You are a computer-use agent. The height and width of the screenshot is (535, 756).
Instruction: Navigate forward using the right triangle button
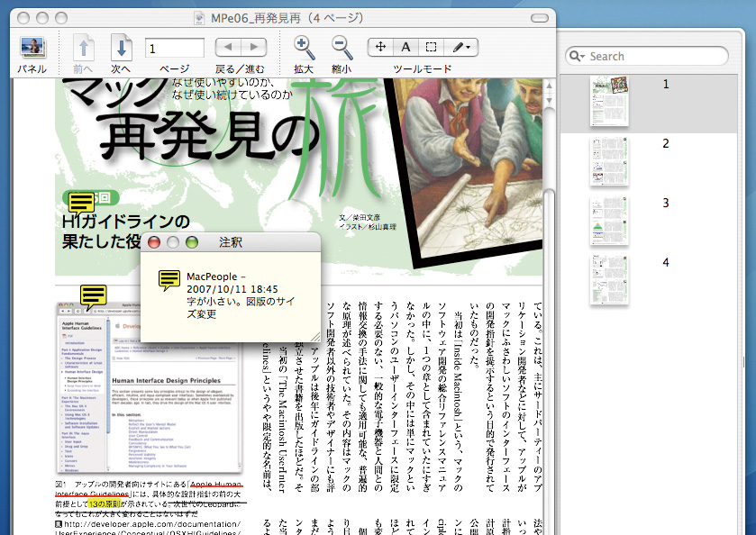(x=254, y=48)
